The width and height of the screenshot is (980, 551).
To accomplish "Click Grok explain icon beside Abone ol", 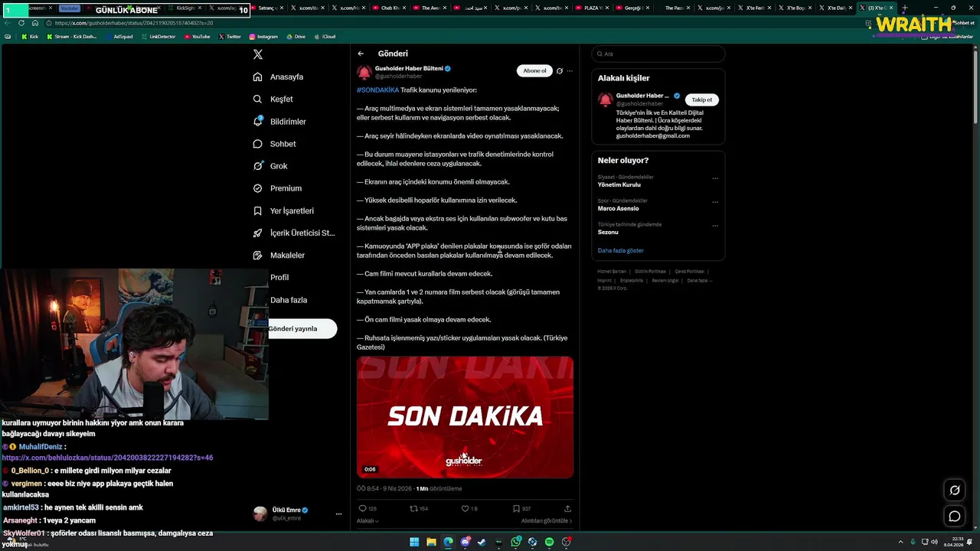I will (x=560, y=70).
